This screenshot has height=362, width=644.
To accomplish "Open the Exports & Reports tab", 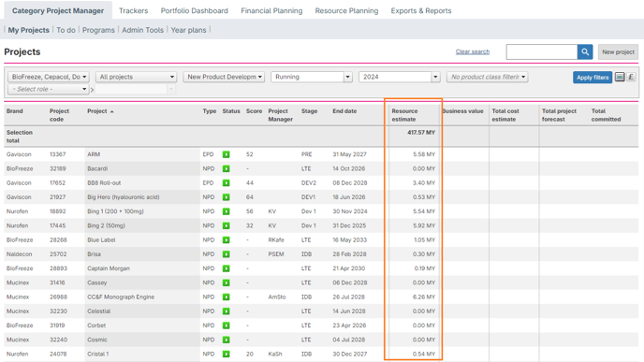I will [421, 10].
